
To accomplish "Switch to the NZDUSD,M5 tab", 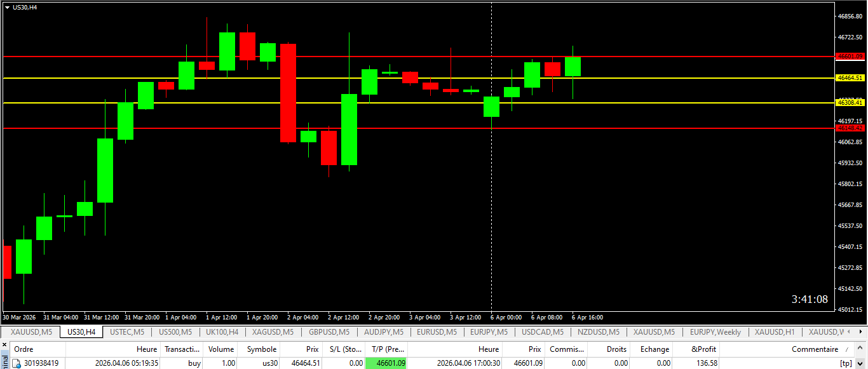I will tap(599, 332).
